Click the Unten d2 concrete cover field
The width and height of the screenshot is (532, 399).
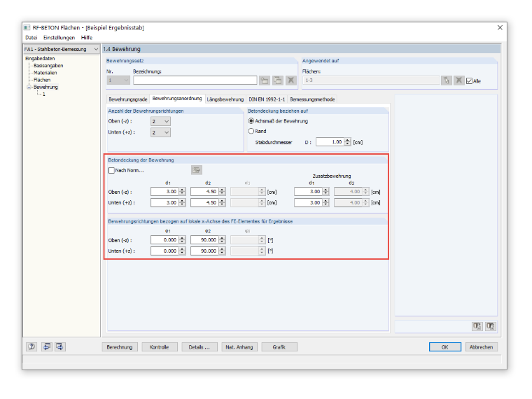204,202
